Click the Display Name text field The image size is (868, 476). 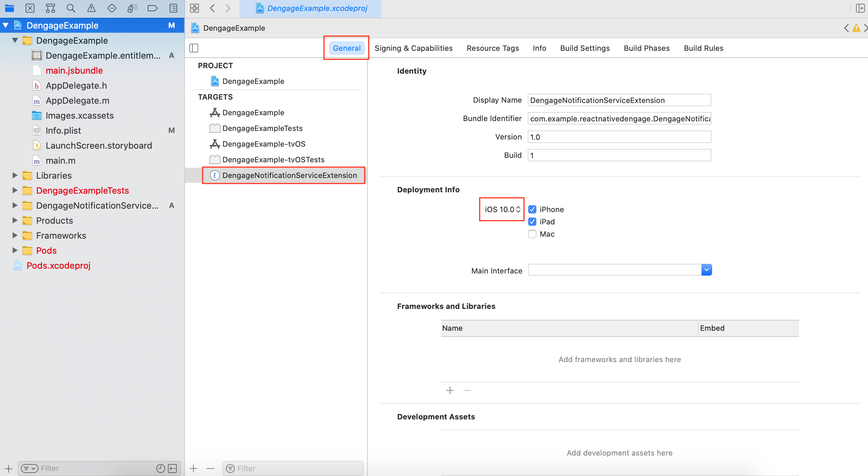pos(619,100)
